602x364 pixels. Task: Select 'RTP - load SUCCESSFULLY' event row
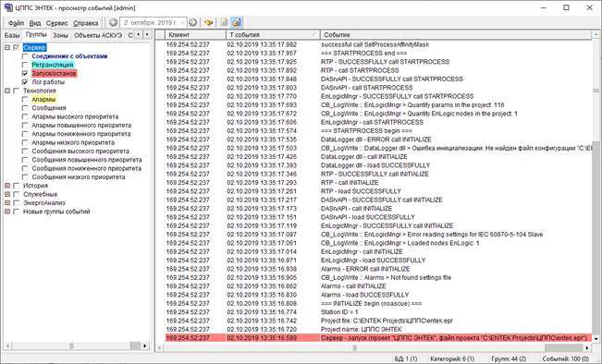[378, 191]
